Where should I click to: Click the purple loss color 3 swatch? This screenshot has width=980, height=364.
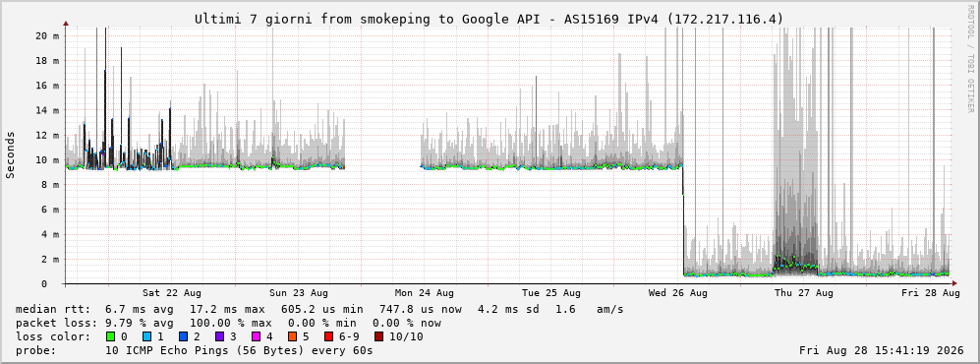tap(220, 336)
